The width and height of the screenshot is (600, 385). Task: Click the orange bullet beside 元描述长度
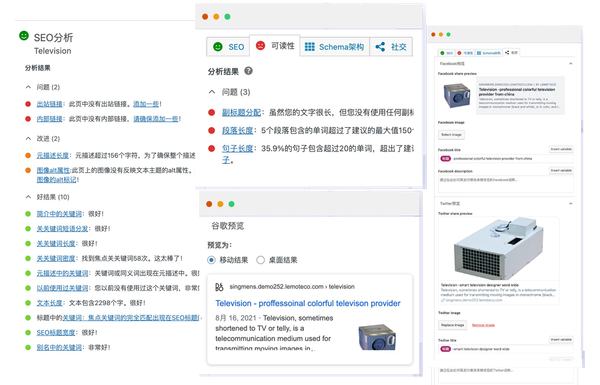28,155
